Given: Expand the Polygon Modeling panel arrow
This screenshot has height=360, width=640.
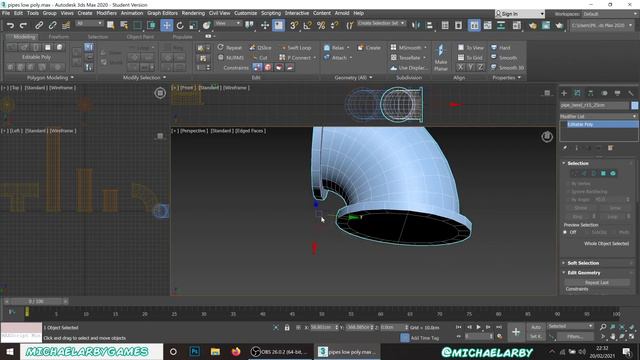Looking at the screenshot, I should 72,78.
